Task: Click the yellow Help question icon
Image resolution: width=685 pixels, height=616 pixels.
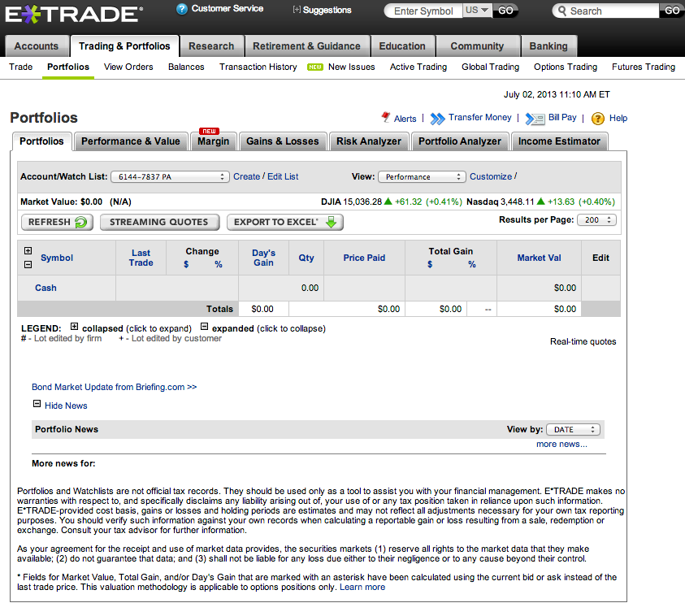Action: pyautogui.click(x=597, y=119)
